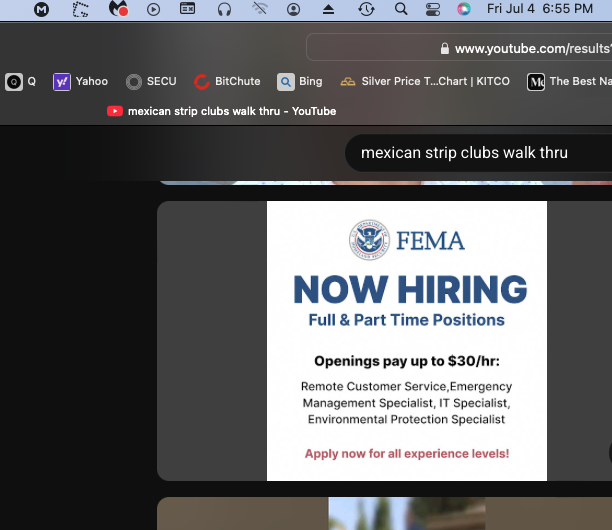This screenshot has width=612, height=530.
Task: Open the Q bookmark favicon
Action: tap(14, 82)
